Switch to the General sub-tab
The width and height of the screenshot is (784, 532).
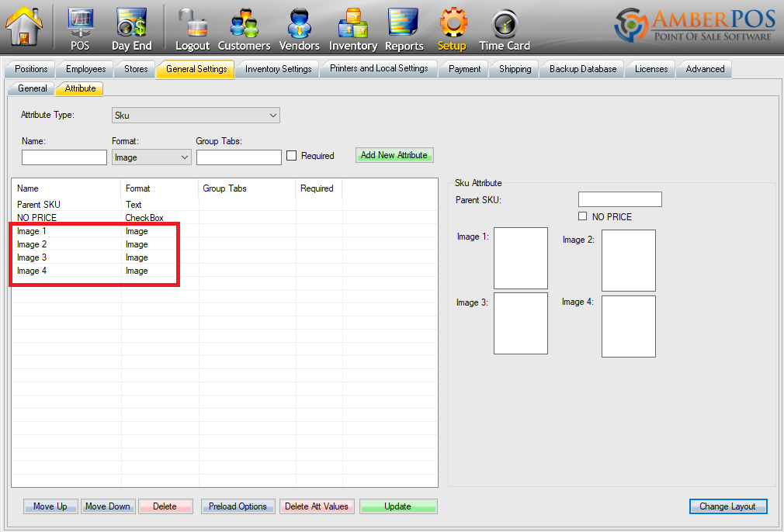coord(32,88)
